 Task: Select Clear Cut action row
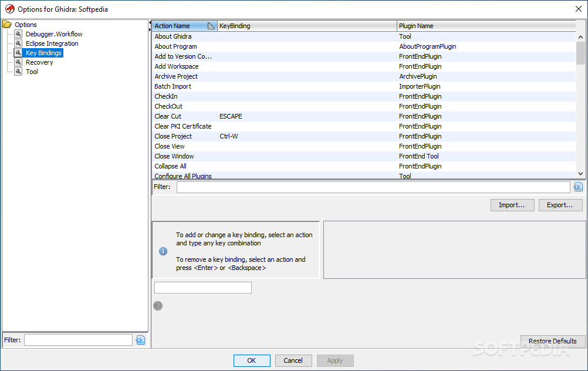(x=364, y=116)
